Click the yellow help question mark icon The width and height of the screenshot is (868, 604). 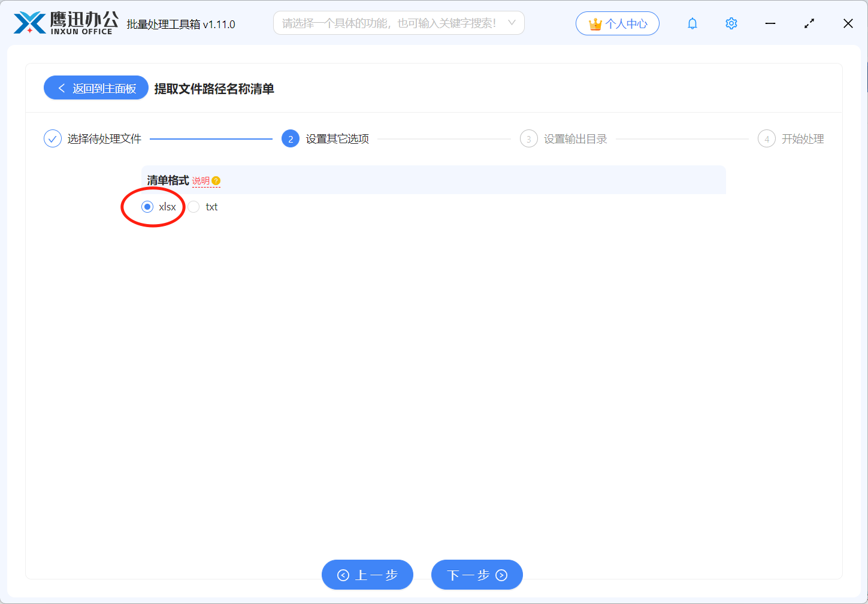click(216, 181)
